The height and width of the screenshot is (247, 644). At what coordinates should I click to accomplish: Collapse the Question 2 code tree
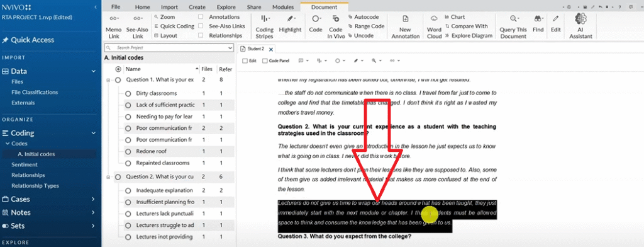point(108,177)
